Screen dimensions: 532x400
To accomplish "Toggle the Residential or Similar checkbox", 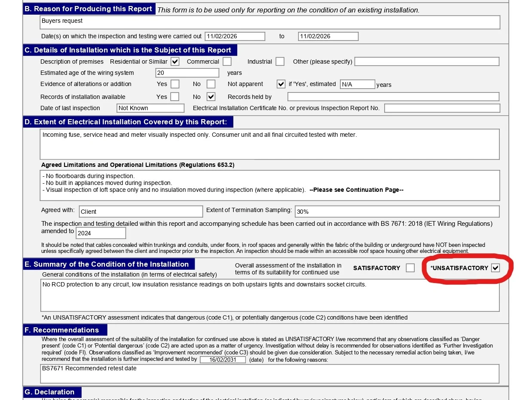I will (175, 62).
